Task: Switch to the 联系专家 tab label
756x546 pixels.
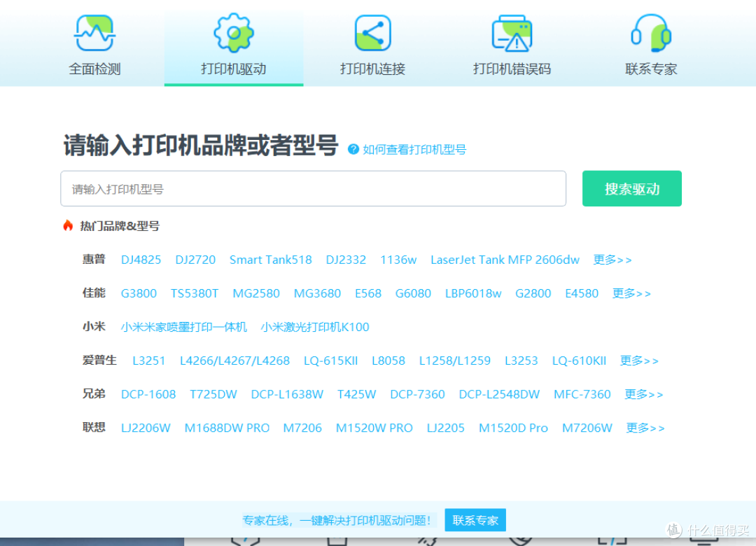Action: click(x=651, y=69)
